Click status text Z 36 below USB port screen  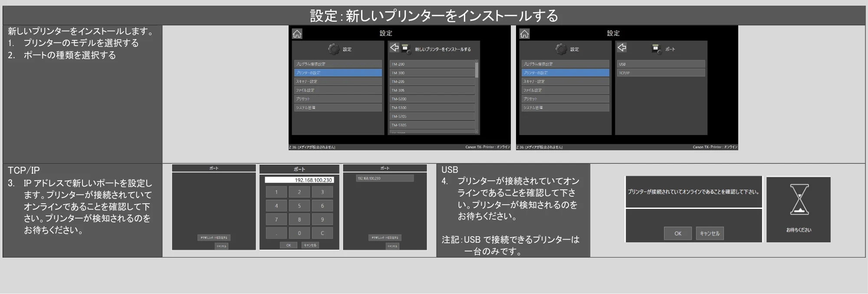[539, 147]
